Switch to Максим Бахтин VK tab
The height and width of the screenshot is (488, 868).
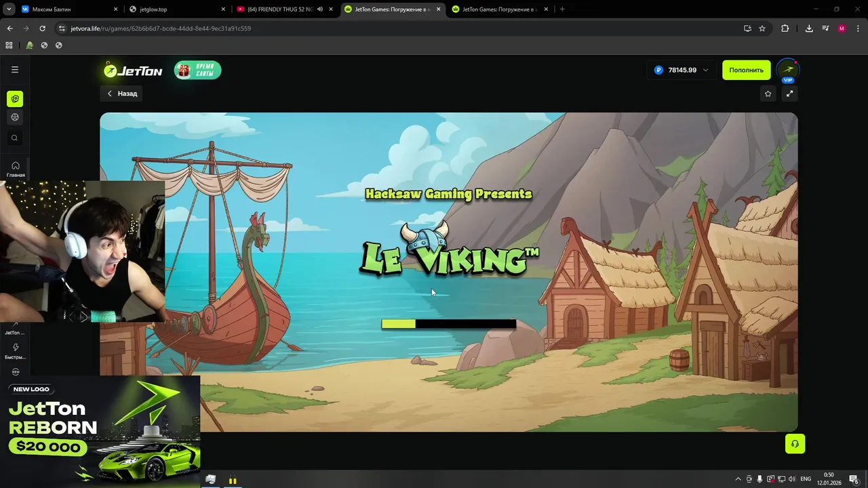70,9
